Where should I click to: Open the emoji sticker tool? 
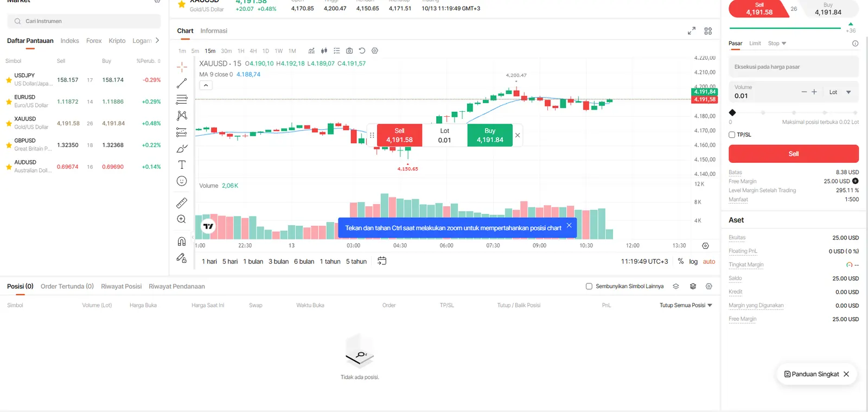tap(182, 181)
